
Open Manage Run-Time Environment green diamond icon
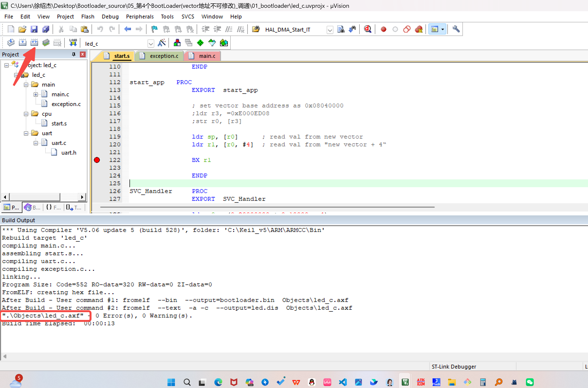click(200, 43)
